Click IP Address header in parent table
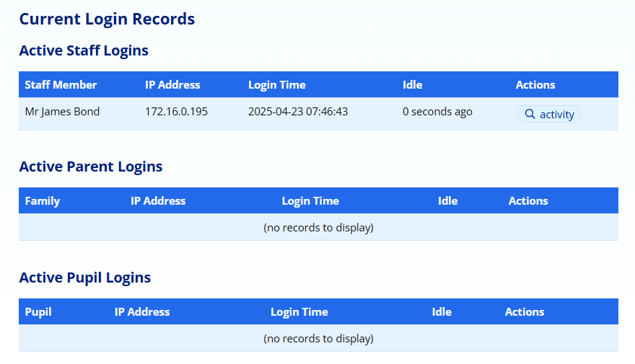The height and width of the screenshot is (364, 635). tap(158, 200)
